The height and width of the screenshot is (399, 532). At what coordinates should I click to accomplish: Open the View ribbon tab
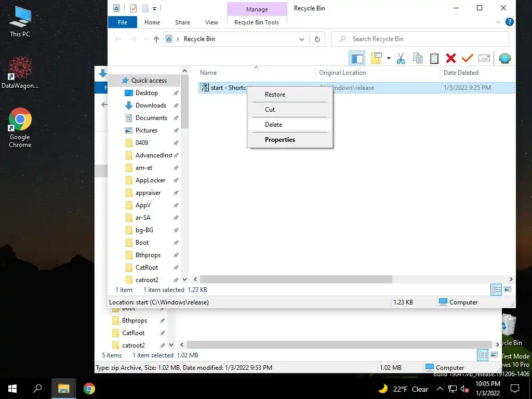coord(211,22)
